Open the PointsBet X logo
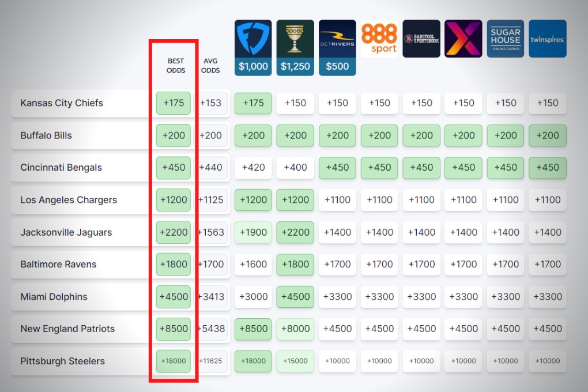Viewport: 588px width, 392px height. tap(463, 39)
